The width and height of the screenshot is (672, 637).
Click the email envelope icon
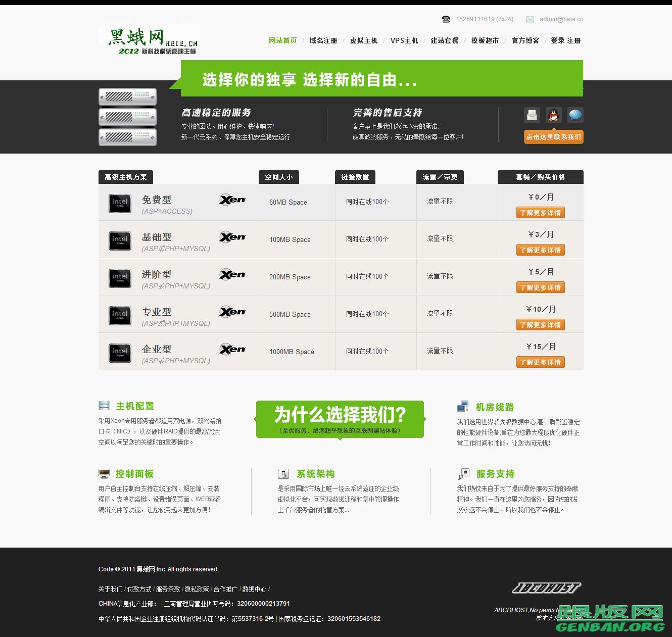tap(532, 115)
